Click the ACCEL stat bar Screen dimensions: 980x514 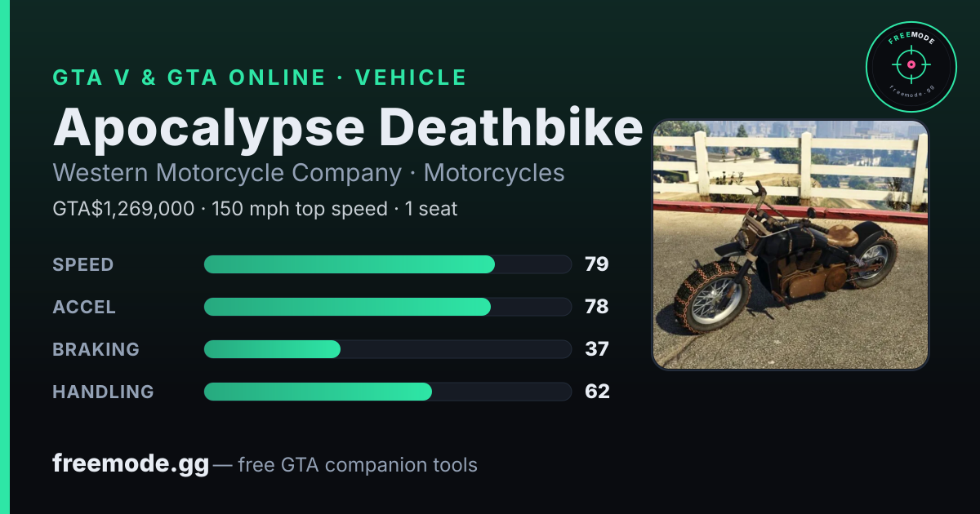(x=388, y=307)
